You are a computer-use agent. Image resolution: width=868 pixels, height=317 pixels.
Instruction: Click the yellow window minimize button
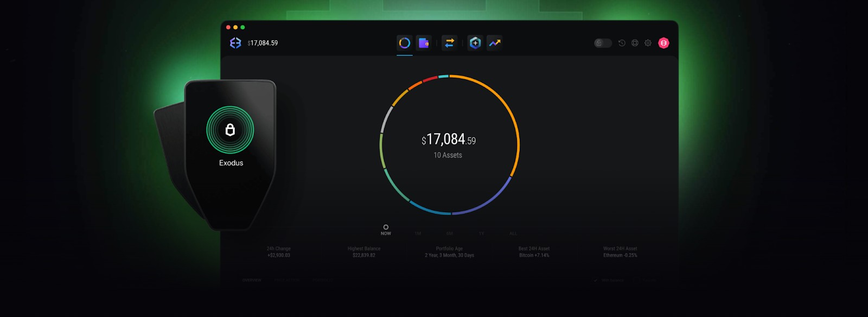point(235,27)
